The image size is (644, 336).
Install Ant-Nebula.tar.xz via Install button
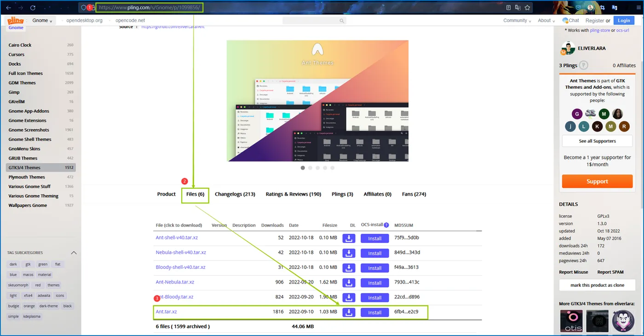374,283
